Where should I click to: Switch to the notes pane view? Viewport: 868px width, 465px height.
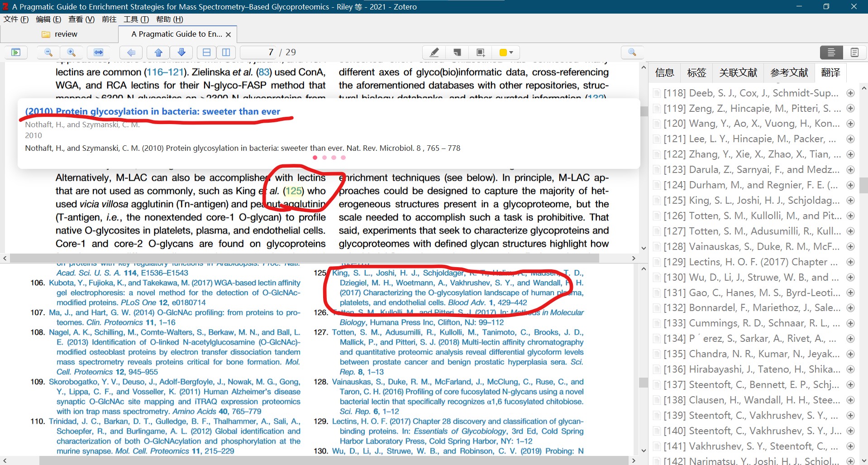[854, 52]
